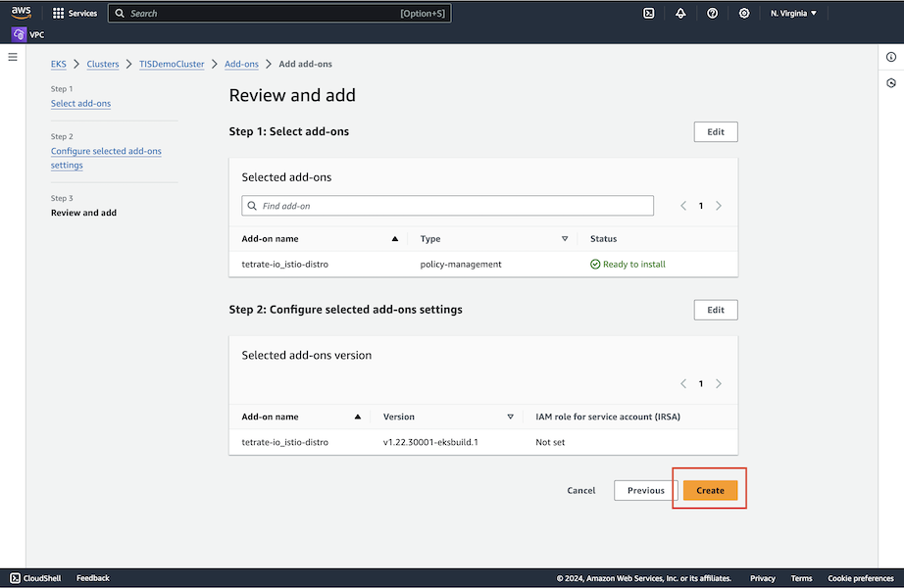Launch CloudShell from top bar icon
Viewport: 904px width, 588px height.
649,14
